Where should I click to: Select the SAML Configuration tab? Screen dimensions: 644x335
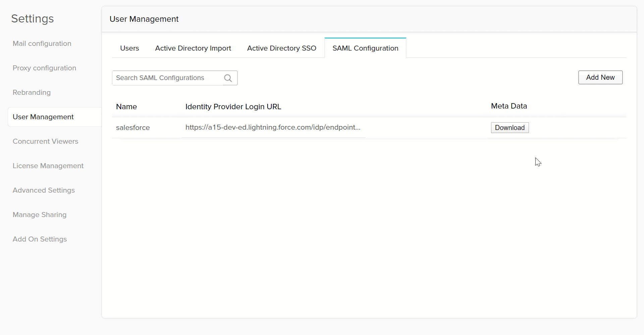click(365, 48)
